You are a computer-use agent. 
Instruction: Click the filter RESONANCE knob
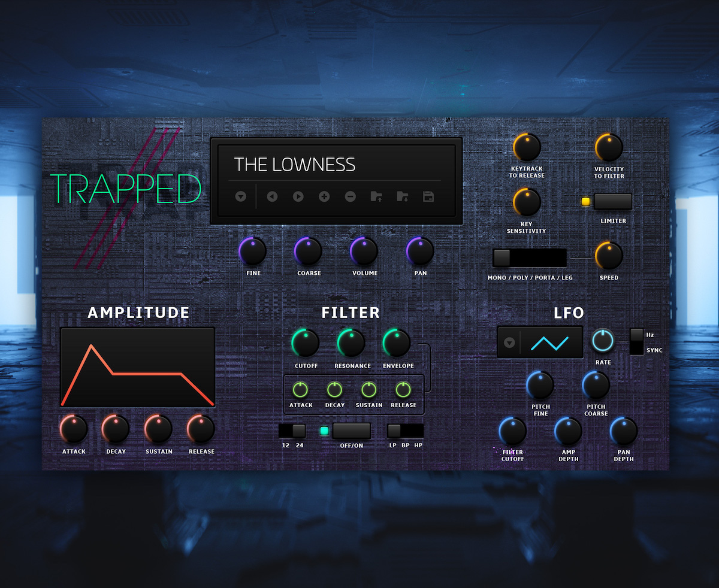(352, 343)
